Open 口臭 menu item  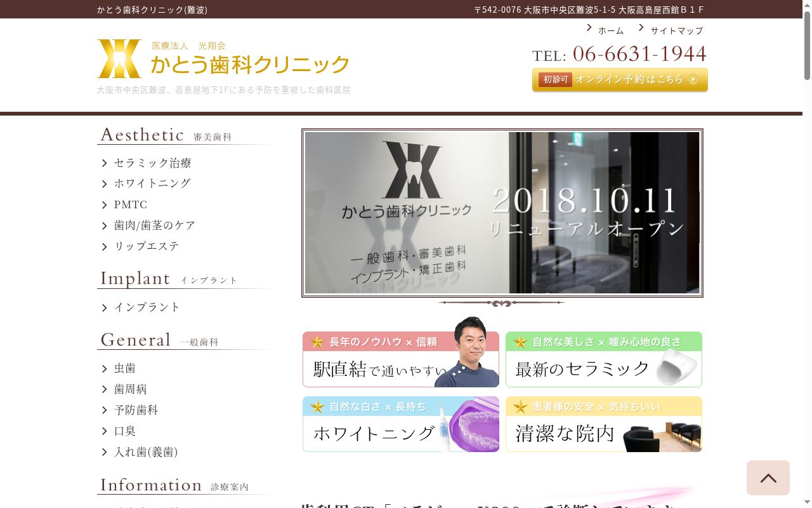click(x=125, y=431)
